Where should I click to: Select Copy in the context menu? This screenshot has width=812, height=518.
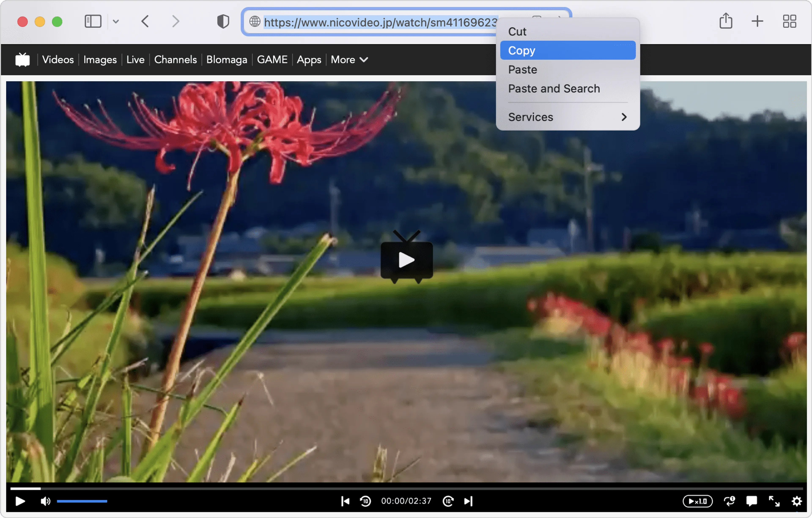point(568,51)
